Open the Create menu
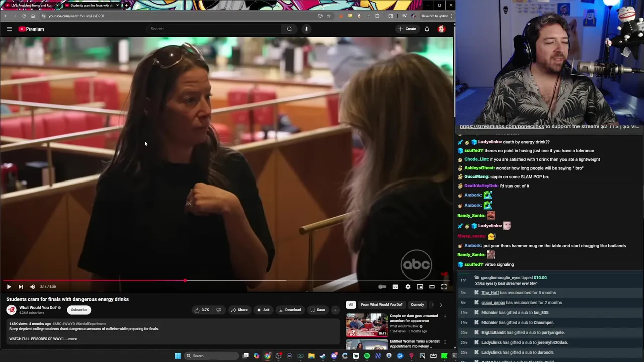This screenshot has height=362, width=644. coord(407,29)
